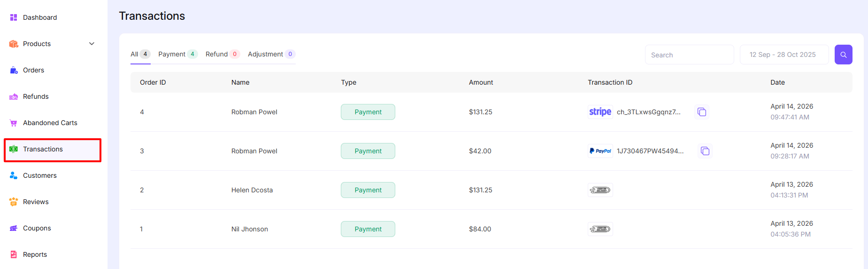Click Helen Dcosta's cash on delivery icon

click(600, 190)
